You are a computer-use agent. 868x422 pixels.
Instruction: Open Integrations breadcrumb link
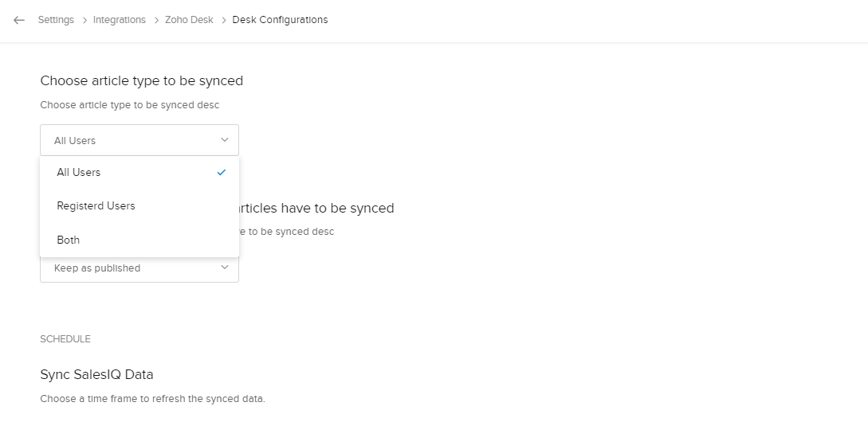coord(120,20)
